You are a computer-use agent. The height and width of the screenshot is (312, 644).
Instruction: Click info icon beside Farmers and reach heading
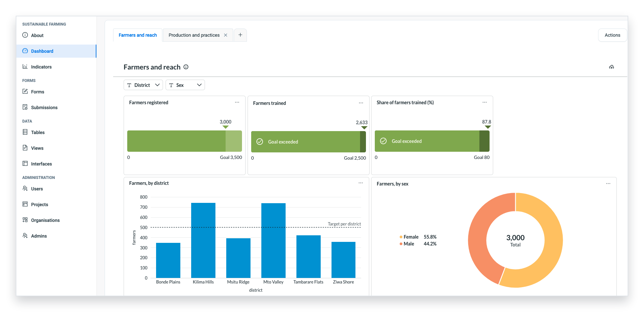pos(186,67)
